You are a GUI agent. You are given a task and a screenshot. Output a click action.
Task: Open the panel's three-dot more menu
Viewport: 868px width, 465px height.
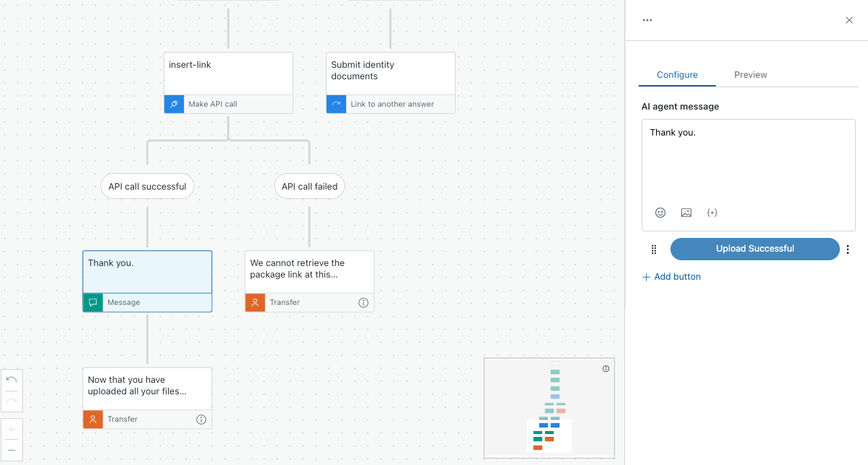647,20
